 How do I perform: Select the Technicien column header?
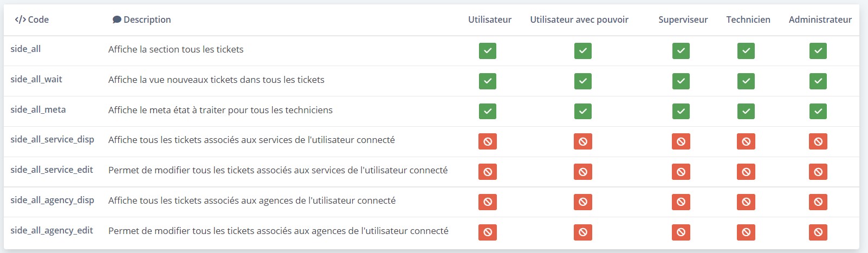pos(748,20)
